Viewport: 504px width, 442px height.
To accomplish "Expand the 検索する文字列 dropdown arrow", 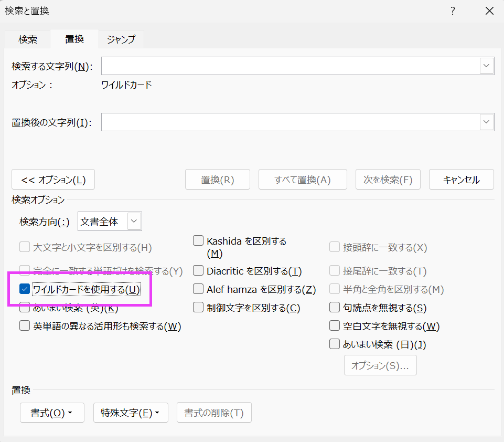I will (487, 66).
